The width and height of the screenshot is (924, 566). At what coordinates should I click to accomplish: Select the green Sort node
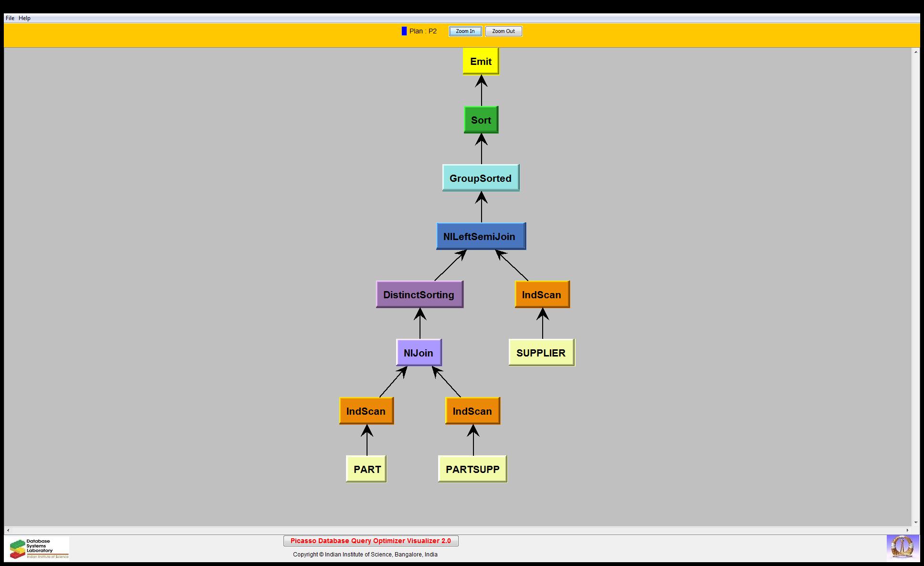[481, 120]
